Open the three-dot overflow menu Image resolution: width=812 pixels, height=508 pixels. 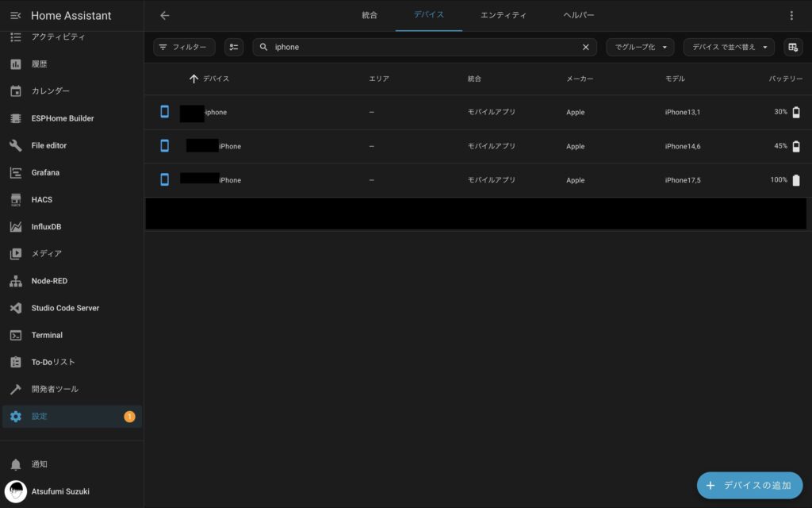pyautogui.click(x=791, y=16)
